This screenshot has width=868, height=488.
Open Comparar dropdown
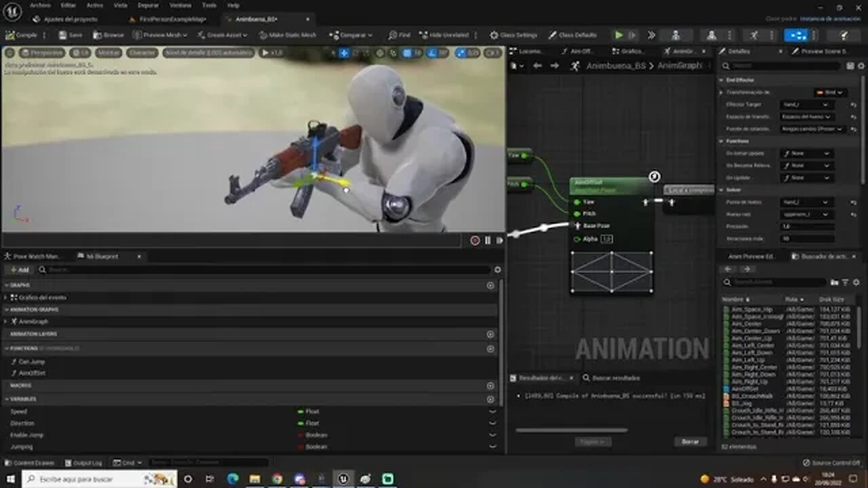click(351, 35)
